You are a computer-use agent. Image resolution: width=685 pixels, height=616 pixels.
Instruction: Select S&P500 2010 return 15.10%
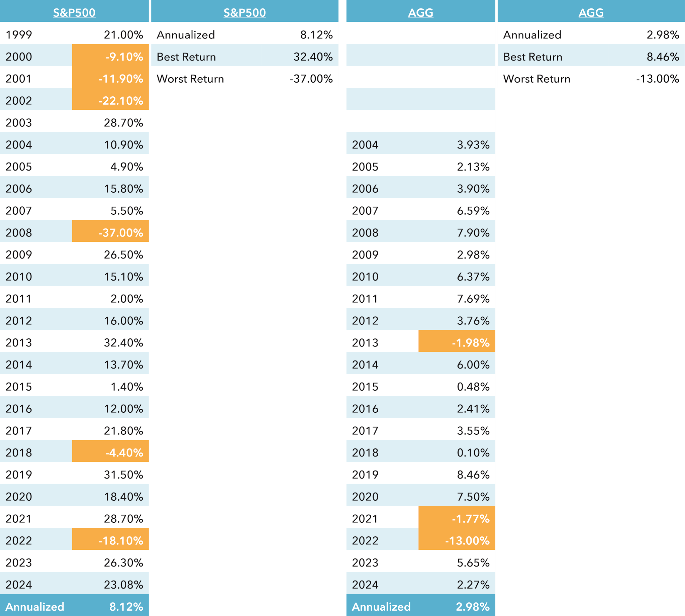123,277
